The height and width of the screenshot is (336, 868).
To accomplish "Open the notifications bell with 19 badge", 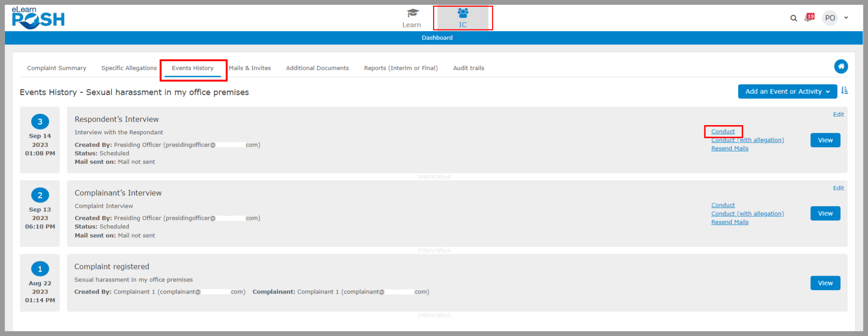I will pos(809,18).
